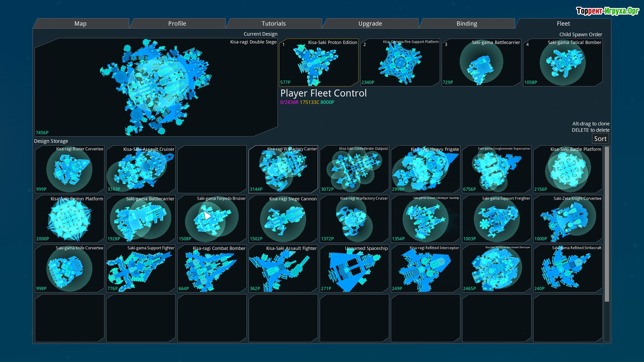This screenshot has width=644, height=362.
Task: Pick the Kisa-Saki Assault Fighter
Action: [283, 268]
